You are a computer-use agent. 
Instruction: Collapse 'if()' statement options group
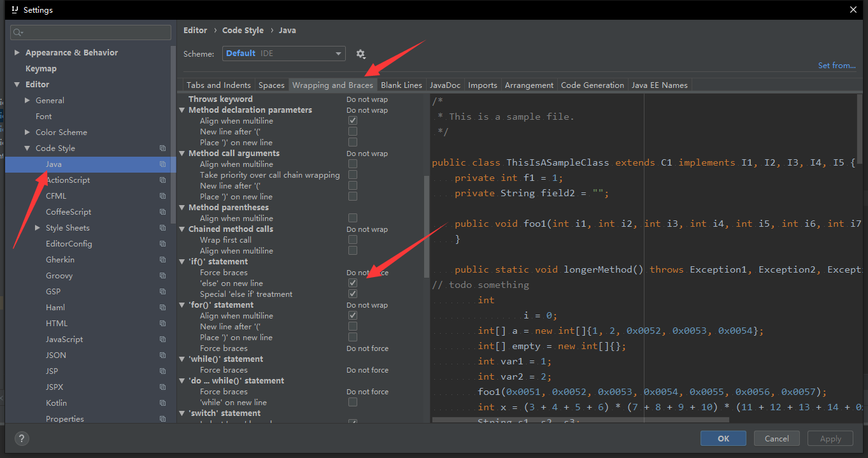point(183,261)
